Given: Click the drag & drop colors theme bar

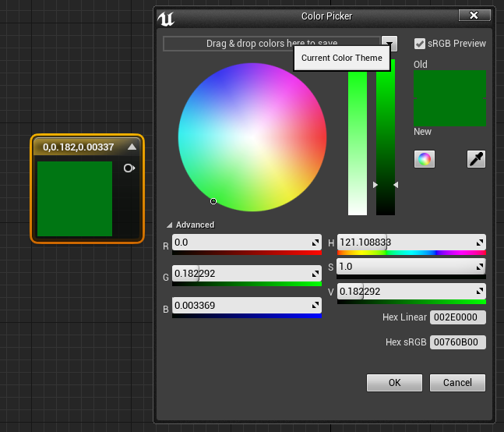Looking at the screenshot, I should [272, 44].
